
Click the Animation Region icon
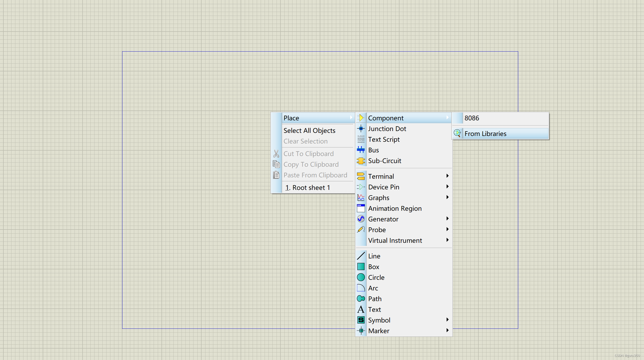point(361,208)
